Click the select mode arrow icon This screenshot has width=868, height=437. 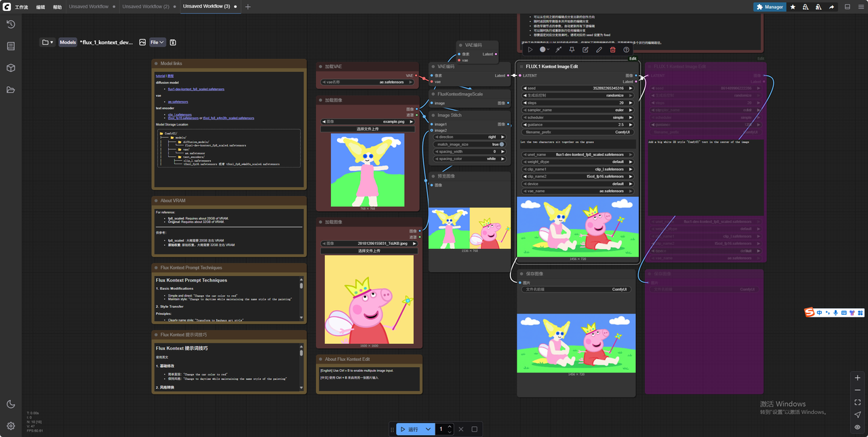[858, 415]
